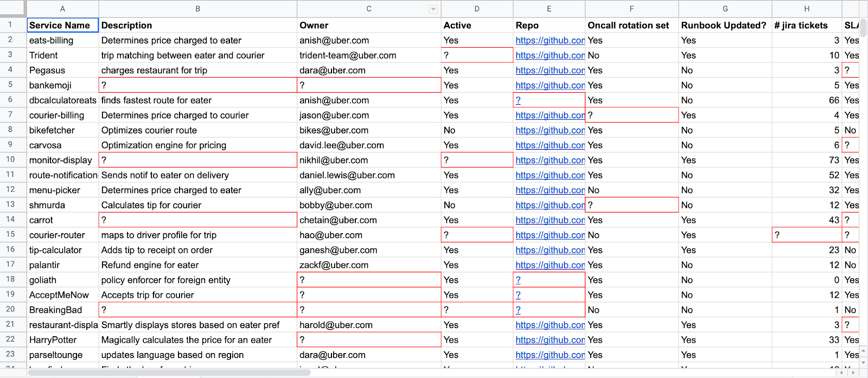Select column G header
This screenshot has width=868, height=378.
725,9
